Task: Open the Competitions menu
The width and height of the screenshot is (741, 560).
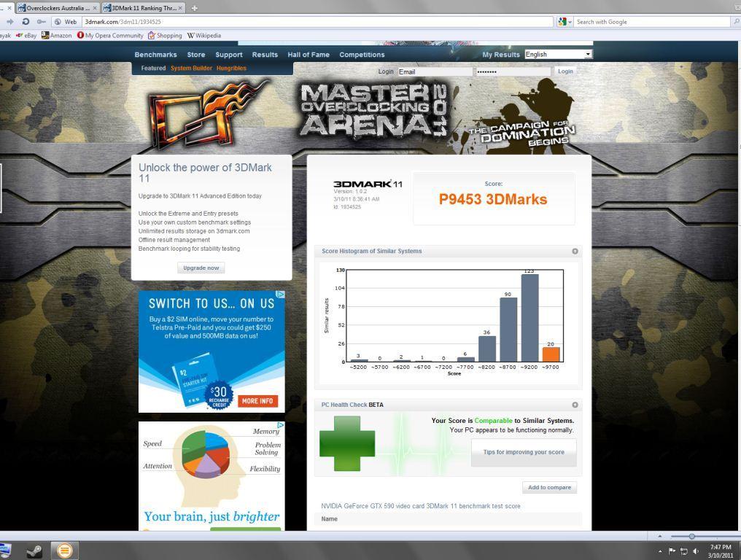Action: pyautogui.click(x=362, y=55)
